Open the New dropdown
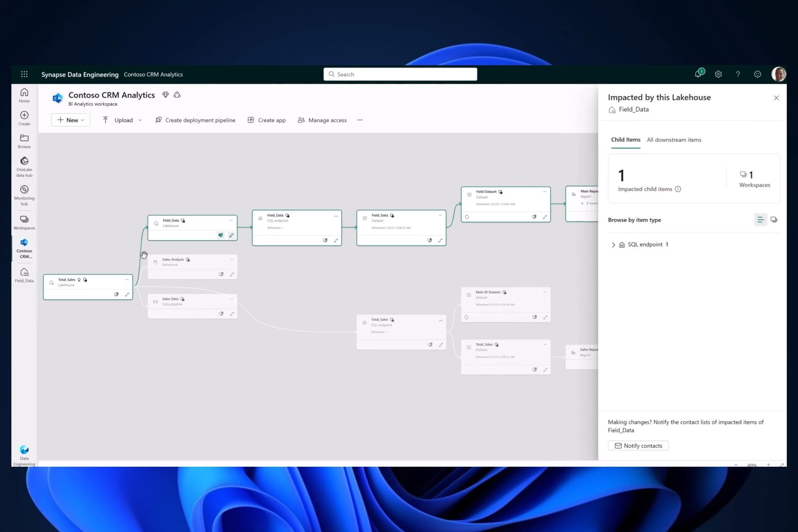 [x=71, y=120]
